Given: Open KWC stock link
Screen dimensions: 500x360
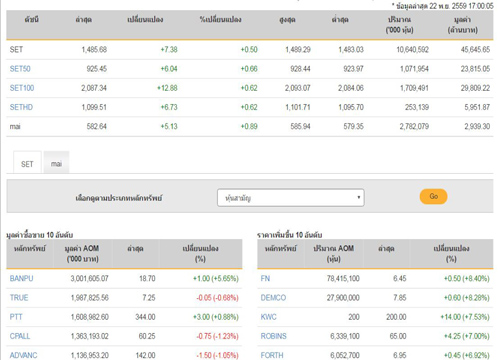Looking at the screenshot, I should pyautogui.click(x=269, y=317).
